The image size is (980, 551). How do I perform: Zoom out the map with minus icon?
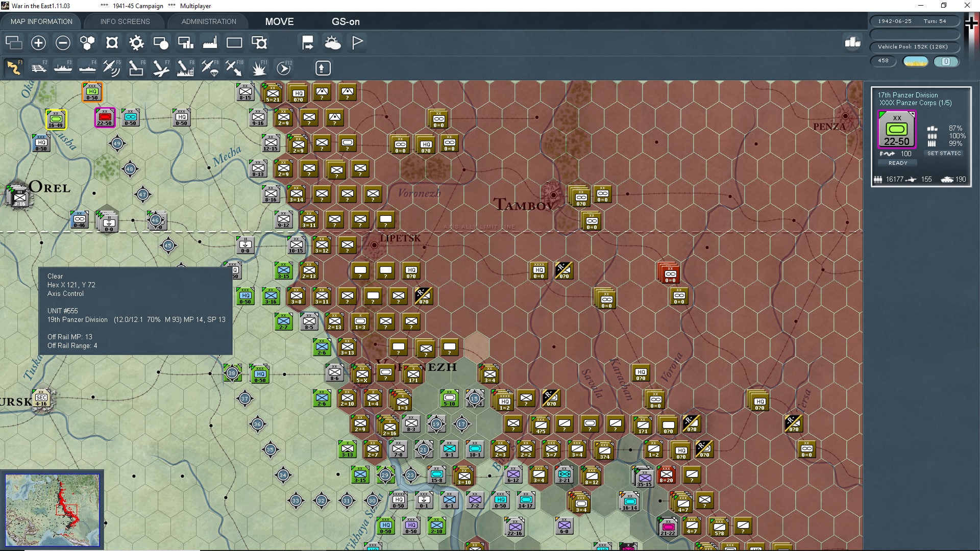[x=63, y=43]
